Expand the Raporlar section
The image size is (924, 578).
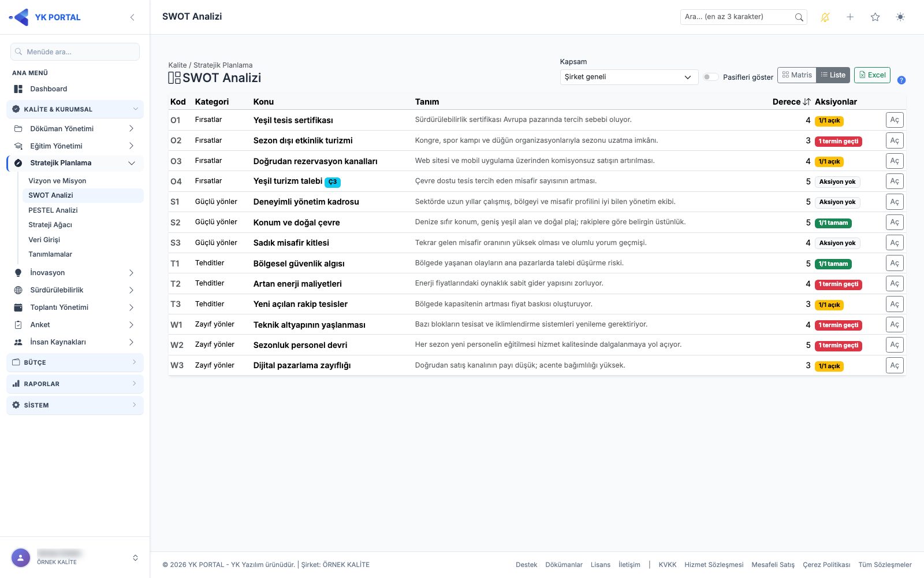tap(75, 384)
